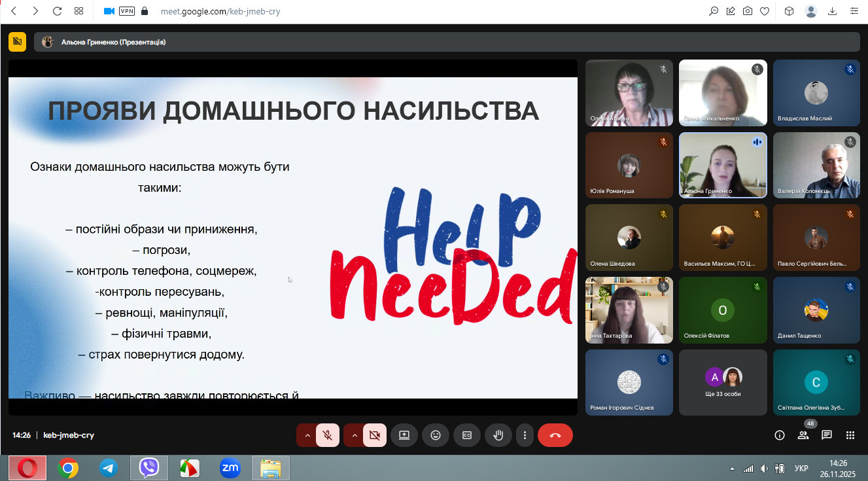The height and width of the screenshot is (481, 868).
Task: Turn on the camera
Action: pyautogui.click(x=375, y=435)
